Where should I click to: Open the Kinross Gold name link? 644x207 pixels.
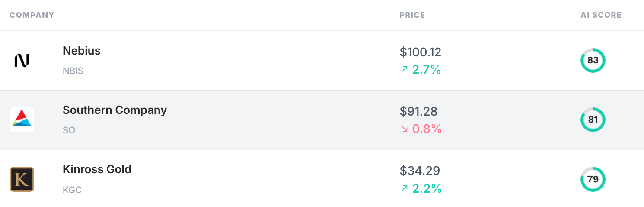coord(97,169)
